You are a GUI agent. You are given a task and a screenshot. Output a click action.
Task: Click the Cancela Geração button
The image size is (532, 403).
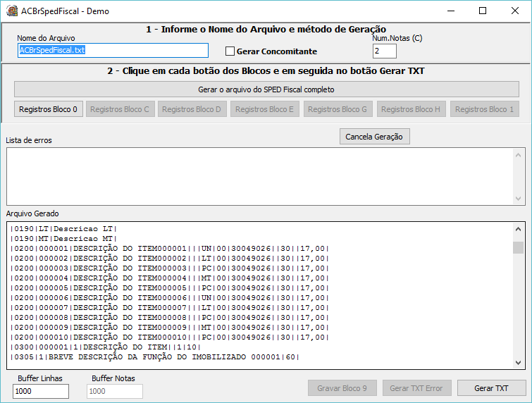pyautogui.click(x=375, y=137)
